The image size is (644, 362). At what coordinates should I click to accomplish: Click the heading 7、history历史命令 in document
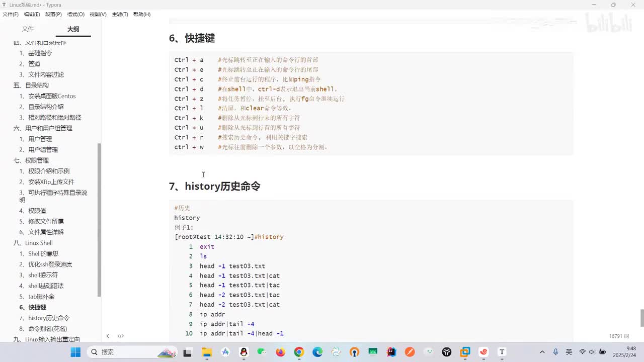(214, 187)
